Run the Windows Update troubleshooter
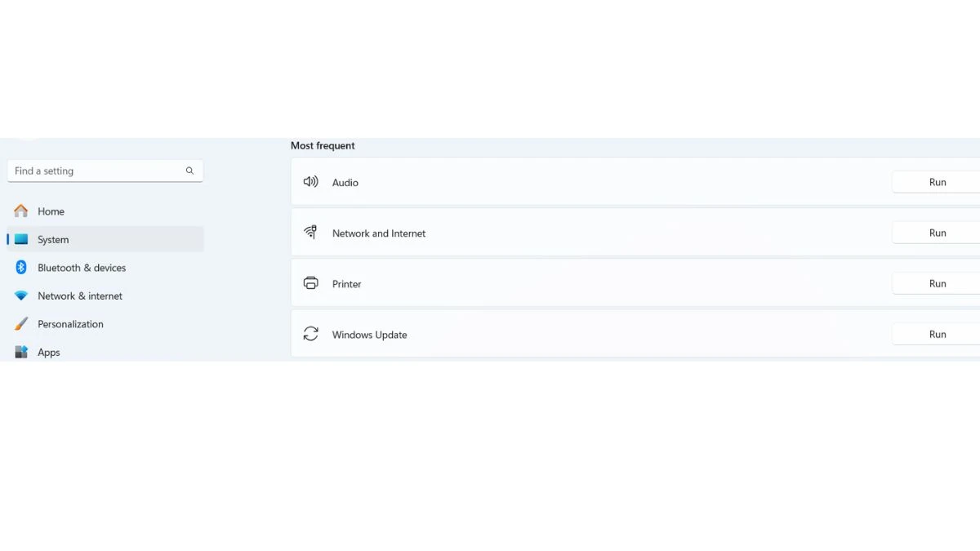Viewport: 980px width, 551px height. (937, 334)
